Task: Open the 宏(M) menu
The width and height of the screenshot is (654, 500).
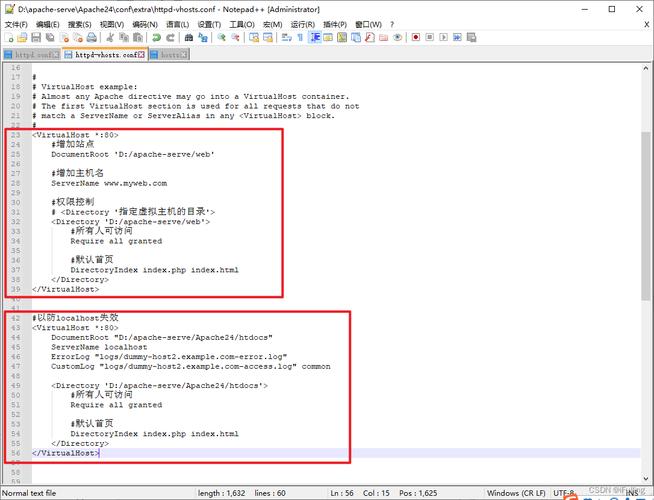Action: [272, 25]
